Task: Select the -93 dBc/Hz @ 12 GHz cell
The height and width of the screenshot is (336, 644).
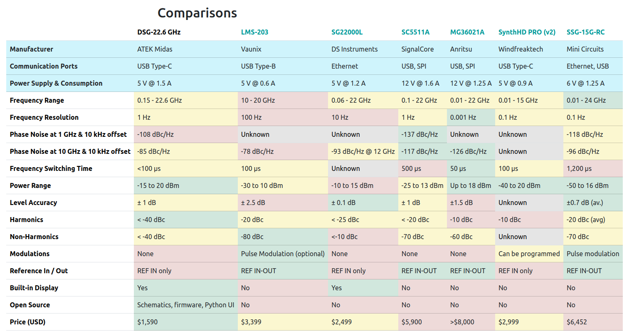Action: (363, 151)
